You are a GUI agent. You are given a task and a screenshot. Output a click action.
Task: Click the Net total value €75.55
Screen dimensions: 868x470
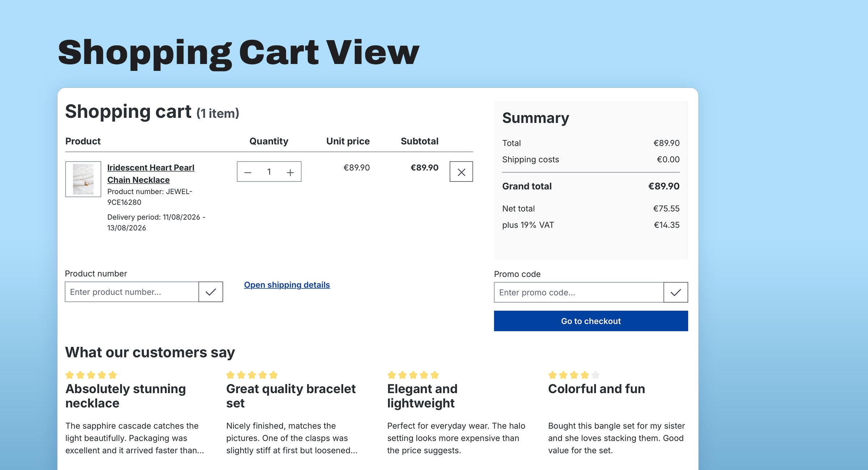666,209
